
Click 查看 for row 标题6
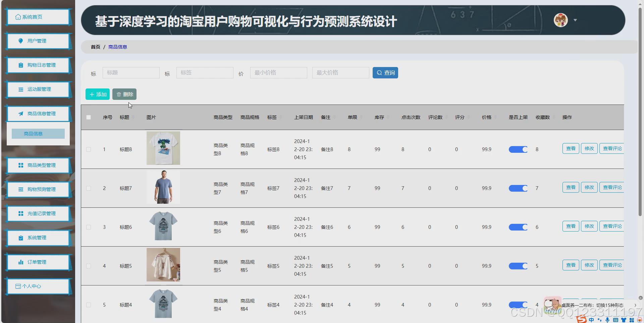pos(571,226)
